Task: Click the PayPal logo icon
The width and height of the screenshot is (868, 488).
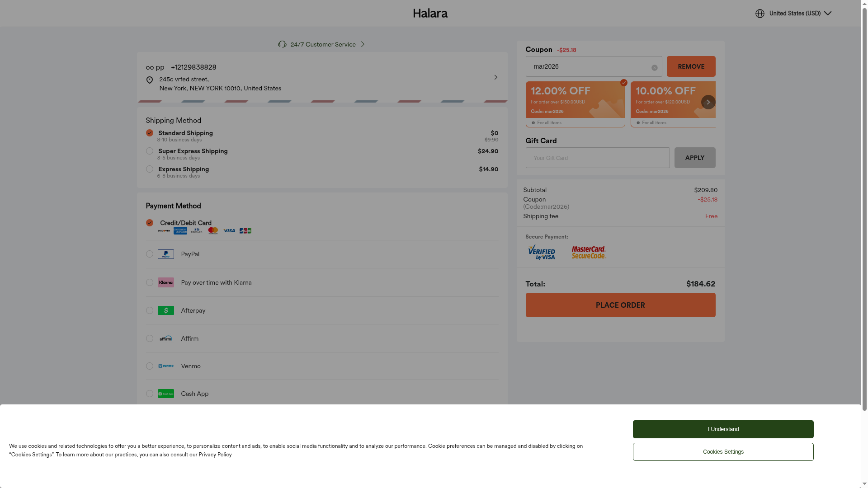Action: coord(165,254)
